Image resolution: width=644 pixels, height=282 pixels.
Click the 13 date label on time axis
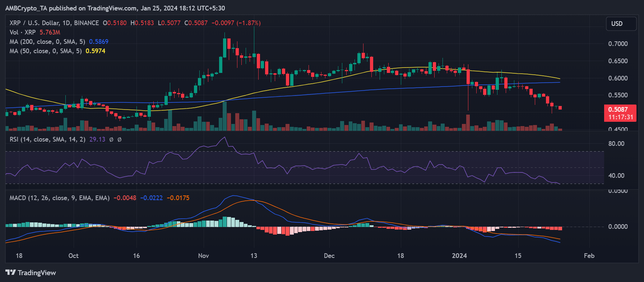click(254, 256)
